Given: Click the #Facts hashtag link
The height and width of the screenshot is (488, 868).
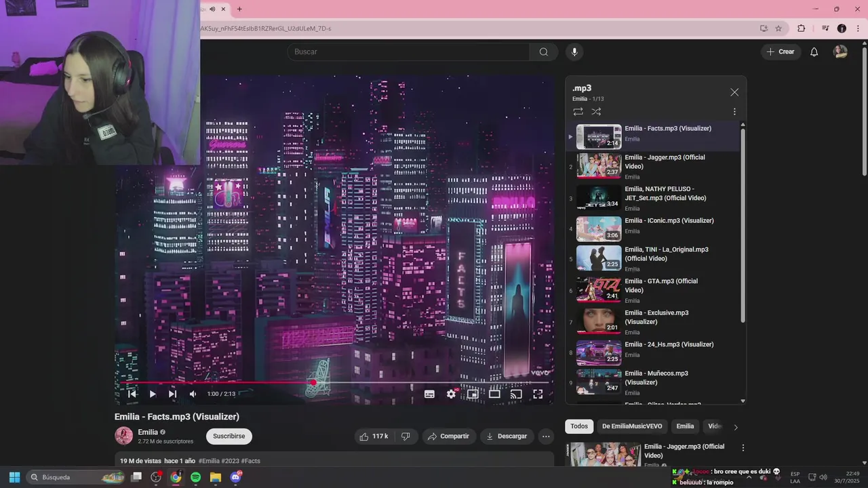Looking at the screenshot, I should point(251,461).
